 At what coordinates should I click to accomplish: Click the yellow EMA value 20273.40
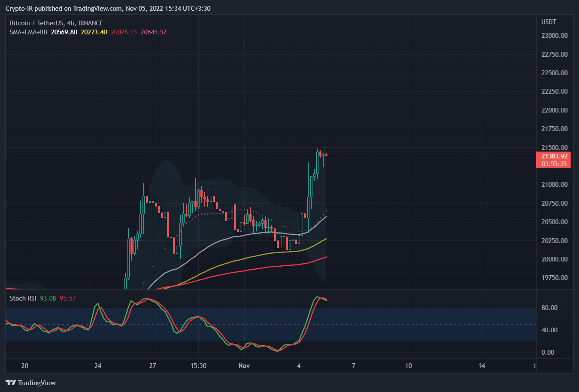tap(94, 32)
